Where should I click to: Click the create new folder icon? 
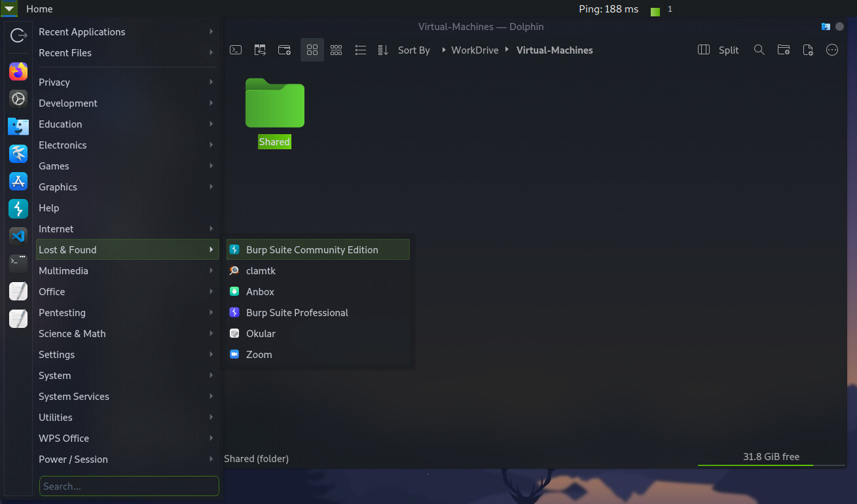(x=783, y=50)
